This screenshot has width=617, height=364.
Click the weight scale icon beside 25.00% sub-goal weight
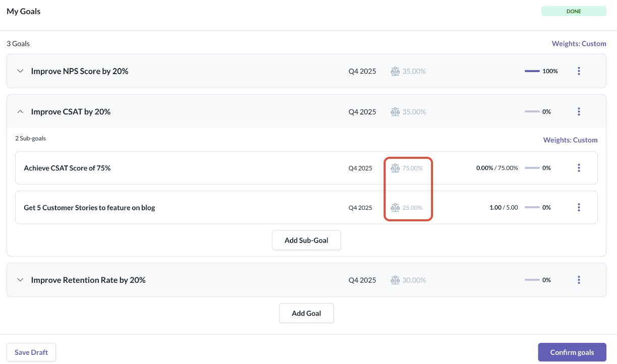click(395, 207)
